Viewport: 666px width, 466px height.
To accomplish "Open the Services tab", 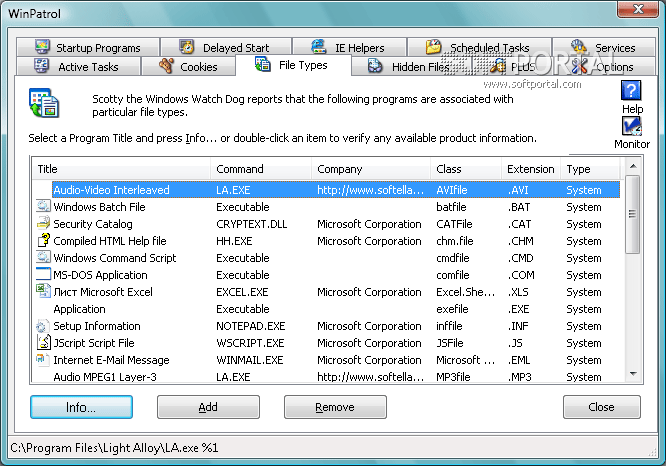I will [x=603, y=47].
